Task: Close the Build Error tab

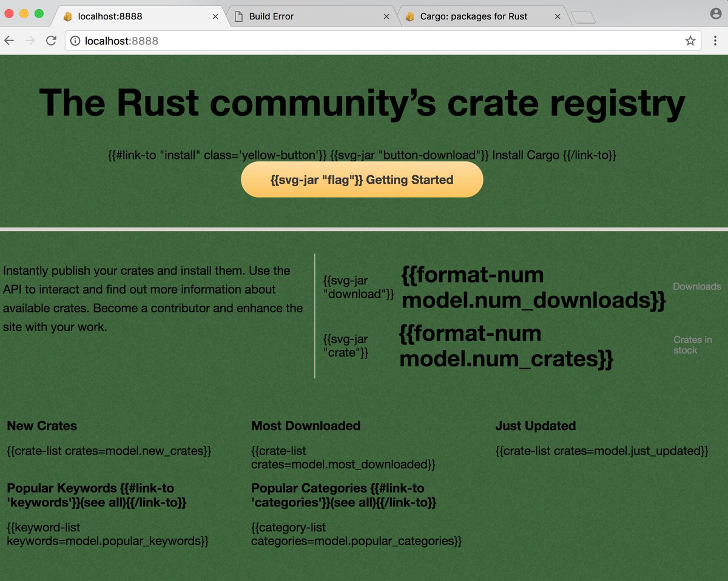Action: pyautogui.click(x=386, y=16)
